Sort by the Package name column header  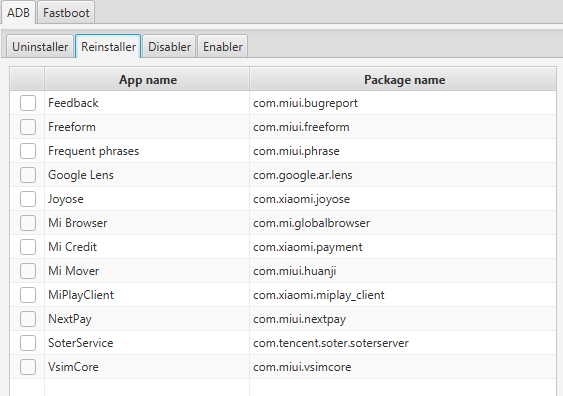tap(404, 79)
